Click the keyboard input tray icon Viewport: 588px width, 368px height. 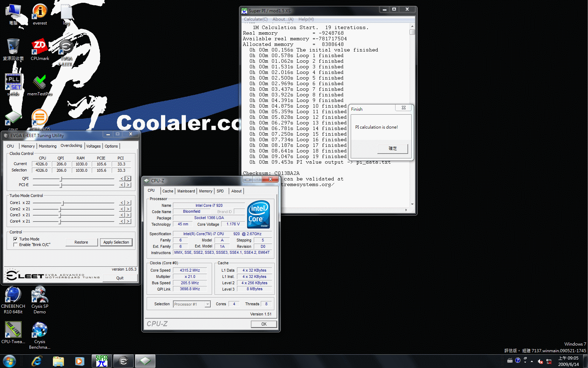point(510,360)
